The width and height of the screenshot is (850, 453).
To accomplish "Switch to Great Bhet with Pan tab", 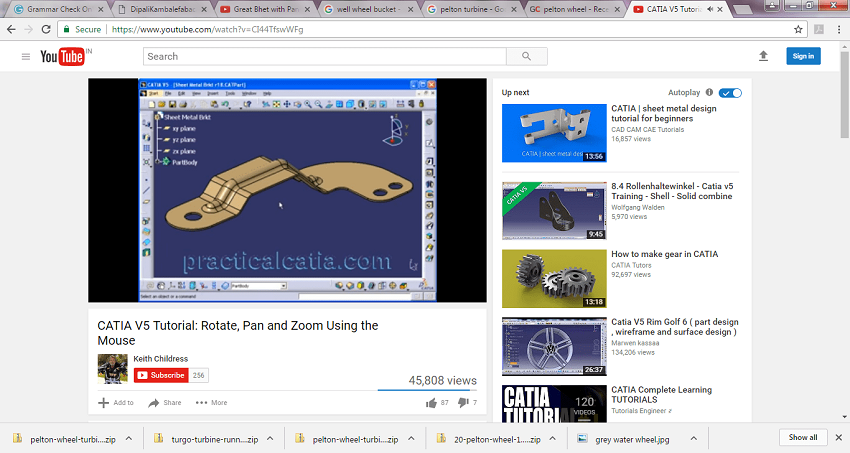I will (265, 9).
